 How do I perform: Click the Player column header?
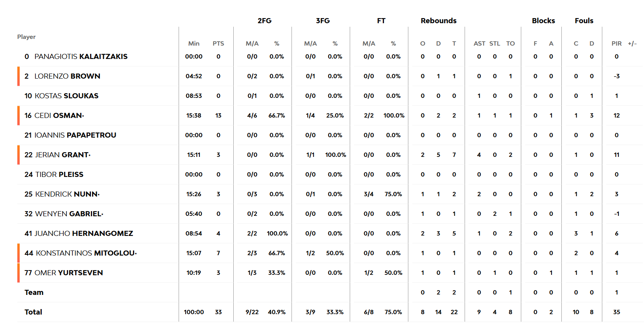(x=26, y=37)
